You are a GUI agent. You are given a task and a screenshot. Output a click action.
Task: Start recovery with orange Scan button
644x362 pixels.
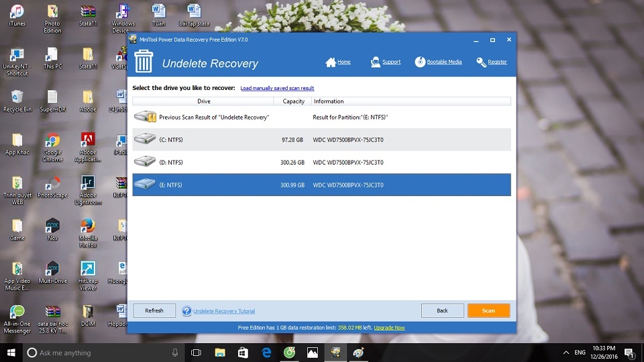(489, 310)
